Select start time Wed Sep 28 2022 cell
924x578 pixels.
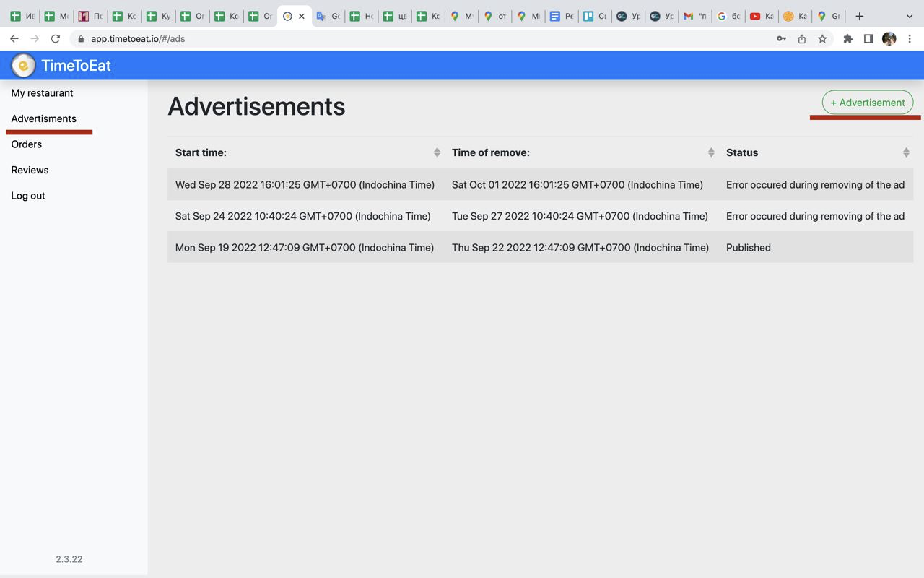coord(305,184)
